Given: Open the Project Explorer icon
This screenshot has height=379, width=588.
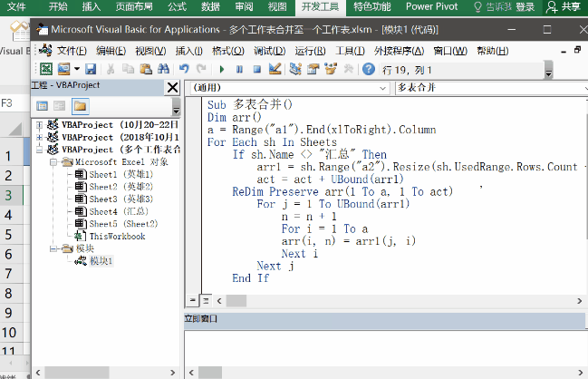Looking at the screenshot, I should click(295, 69).
